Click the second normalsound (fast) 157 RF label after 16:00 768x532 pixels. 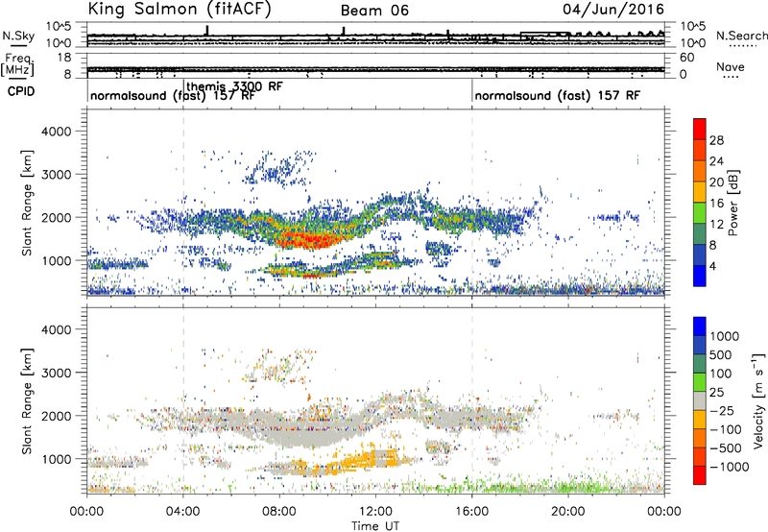coord(558,95)
